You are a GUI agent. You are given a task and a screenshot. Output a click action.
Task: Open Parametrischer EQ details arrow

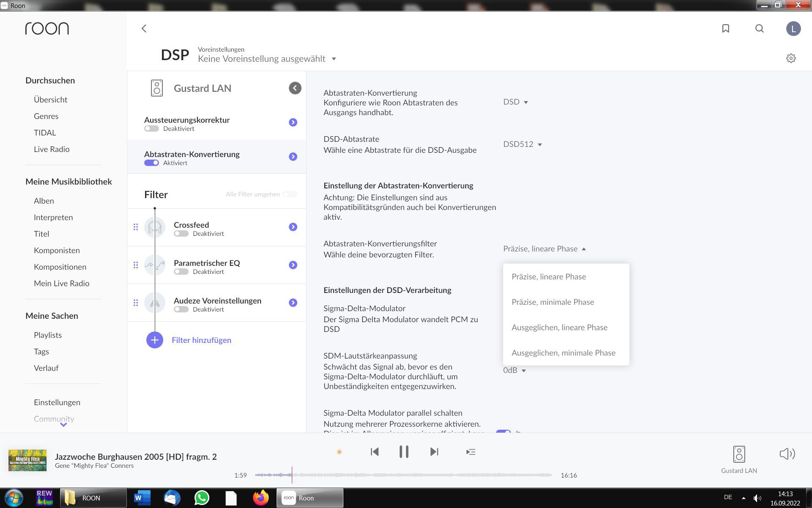tap(293, 265)
